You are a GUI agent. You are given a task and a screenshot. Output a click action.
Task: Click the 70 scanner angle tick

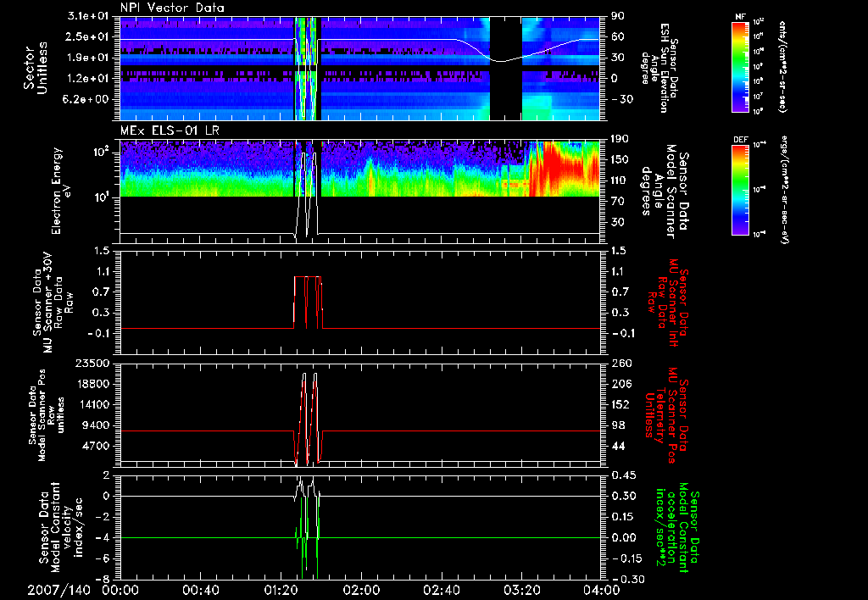point(618,201)
